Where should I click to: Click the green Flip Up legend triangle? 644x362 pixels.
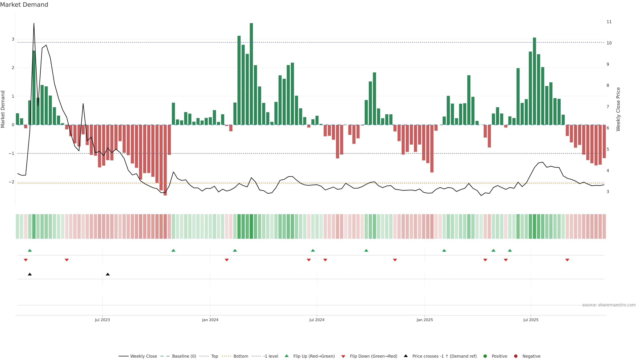point(286,356)
